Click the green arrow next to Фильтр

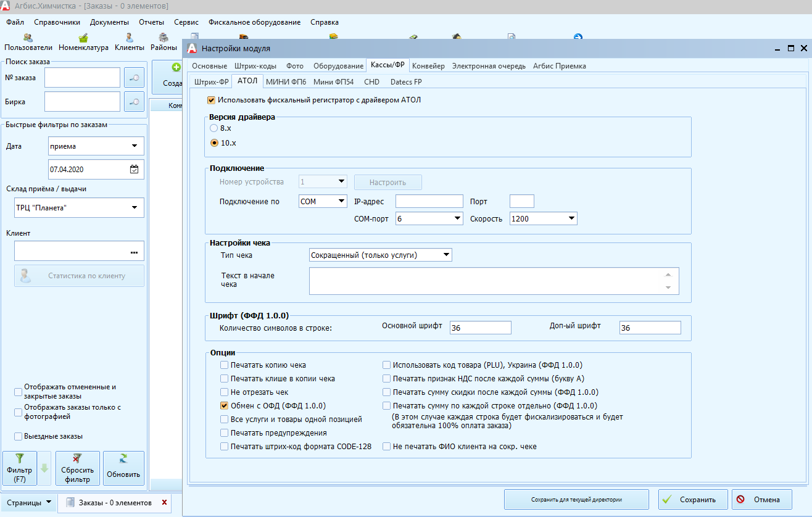(44, 469)
